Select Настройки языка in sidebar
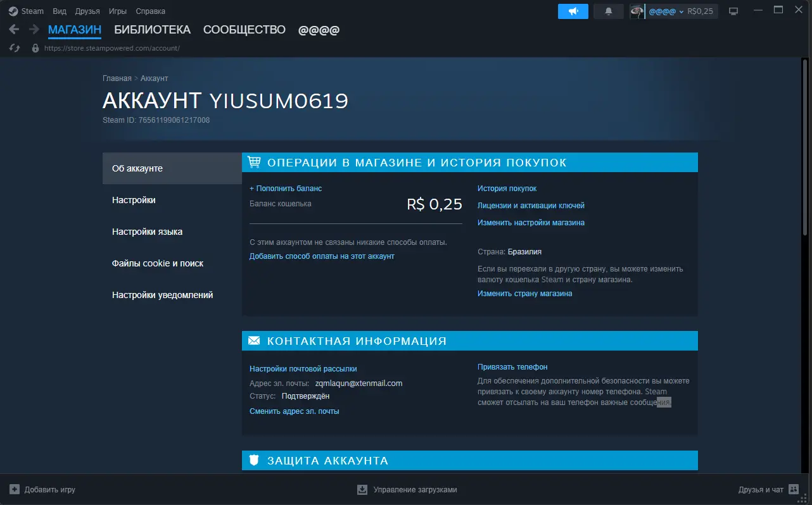 (x=147, y=232)
